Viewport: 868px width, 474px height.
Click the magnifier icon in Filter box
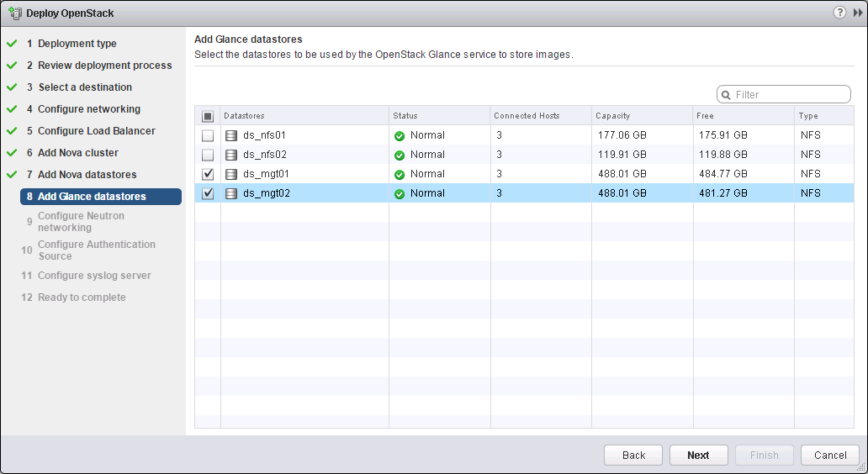coord(727,95)
